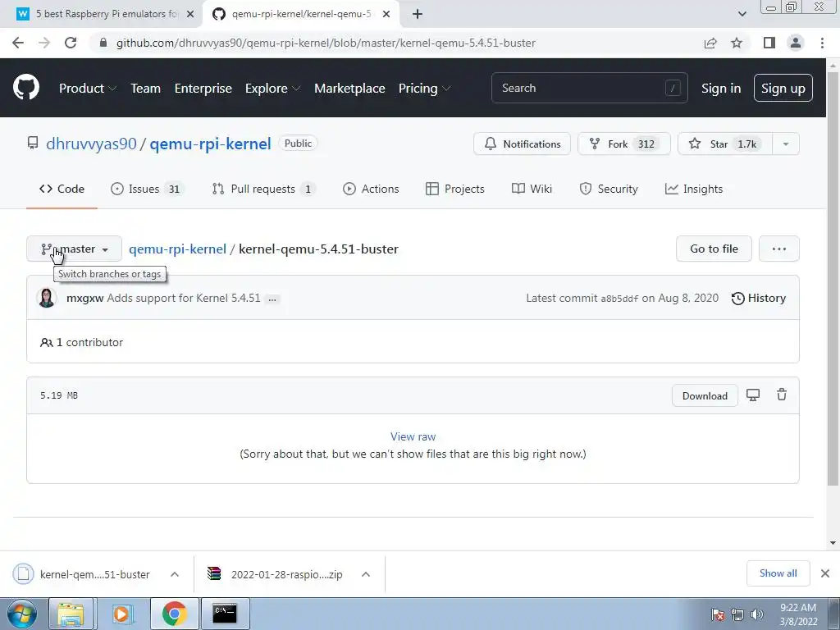Reload the page with the refresh icon
Screen dimensions: 840x630
(71, 43)
